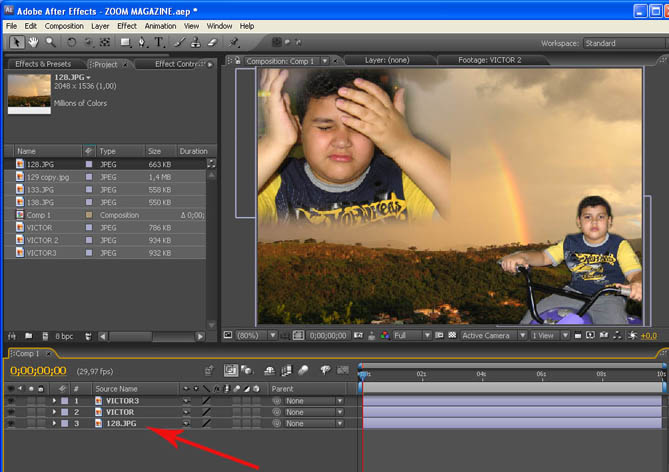
Task: Open the Composition menu
Action: click(x=64, y=25)
